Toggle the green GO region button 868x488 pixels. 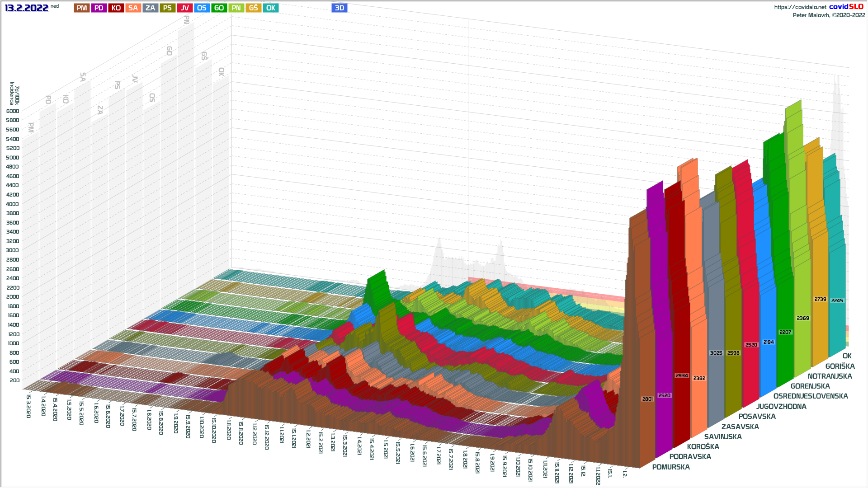tap(219, 8)
